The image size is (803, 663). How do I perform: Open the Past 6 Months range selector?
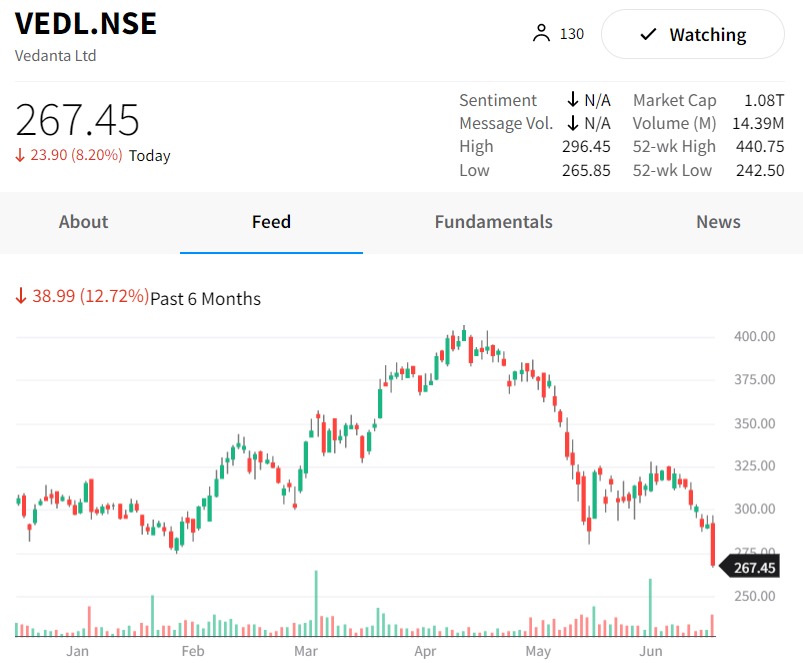click(205, 298)
